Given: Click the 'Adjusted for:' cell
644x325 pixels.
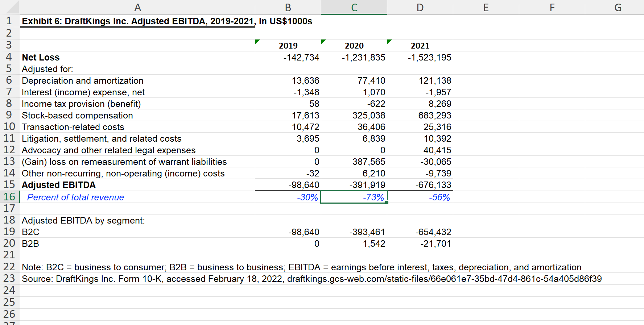Looking at the screenshot, I should (137, 69).
